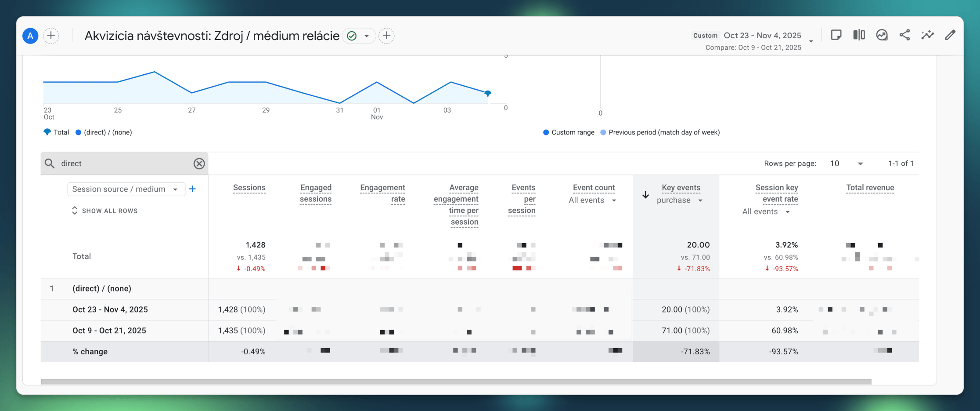Toggle the (direct) / (none) chart legend
980x411 pixels.
104,132
